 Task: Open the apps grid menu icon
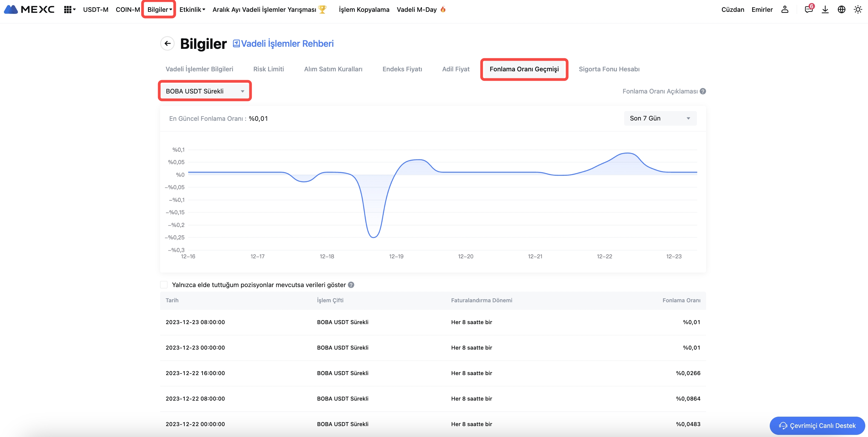[x=68, y=9]
